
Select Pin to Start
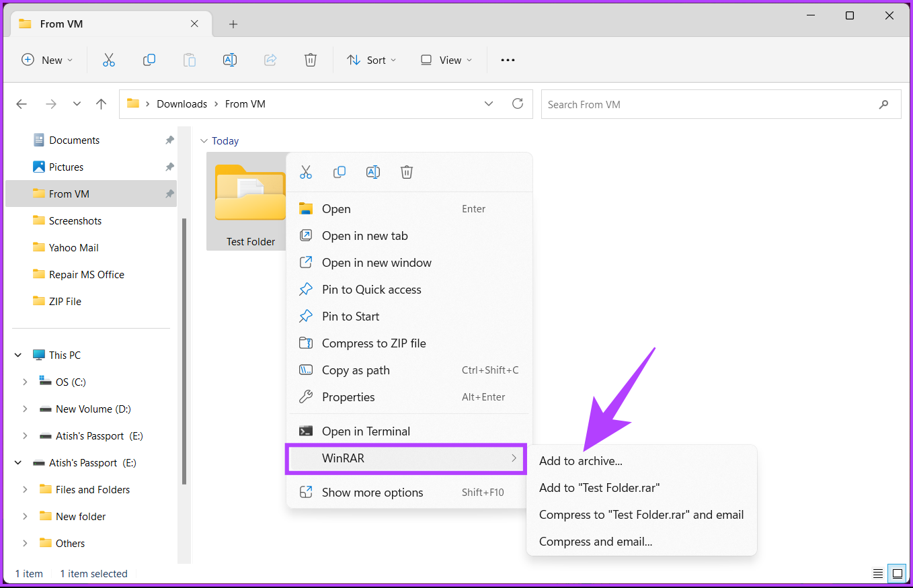tap(409, 317)
